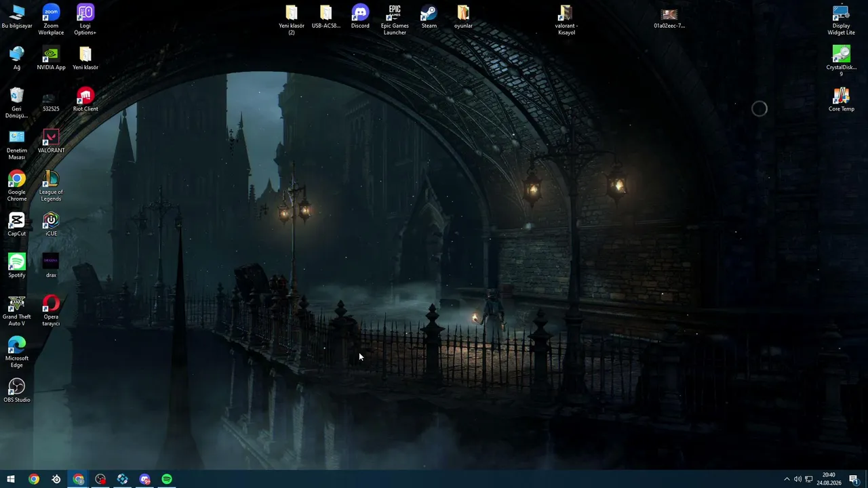Select the valorant - Kısayol shortcut
The height and width of the screenshot is (488, 868).
tap(566, 20)
